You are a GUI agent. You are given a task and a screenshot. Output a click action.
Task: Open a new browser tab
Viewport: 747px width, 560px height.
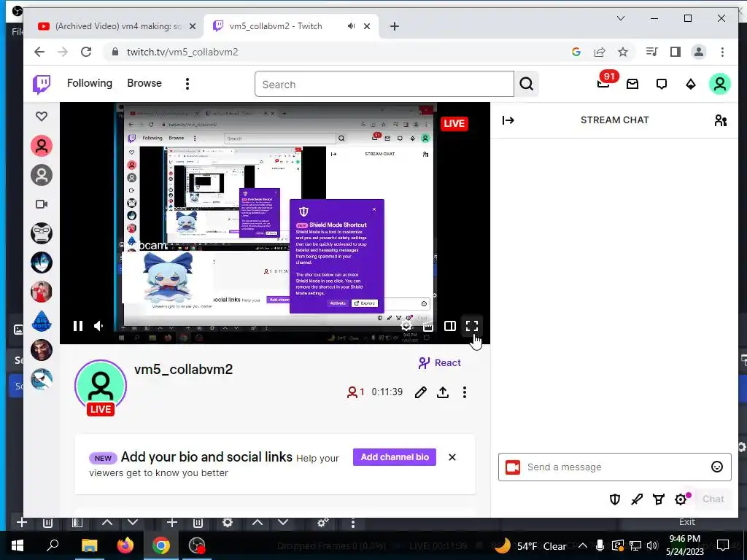[394, 26]
